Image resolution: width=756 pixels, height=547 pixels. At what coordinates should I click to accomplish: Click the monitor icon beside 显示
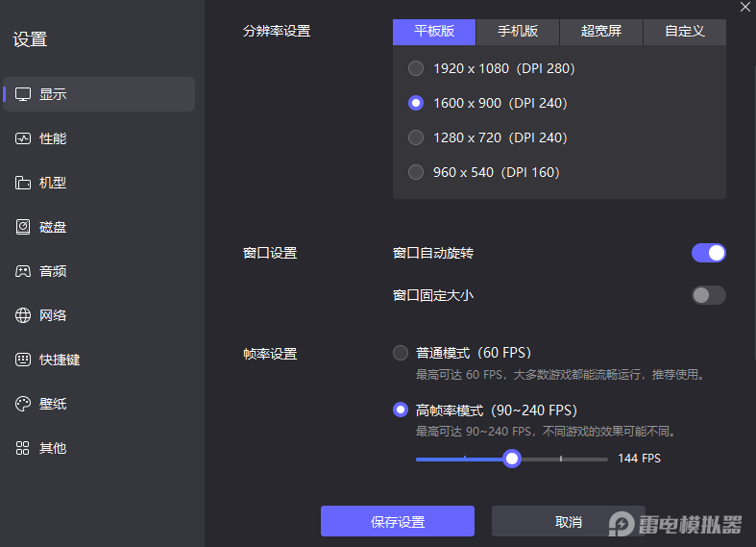click(x=23, y=94)
